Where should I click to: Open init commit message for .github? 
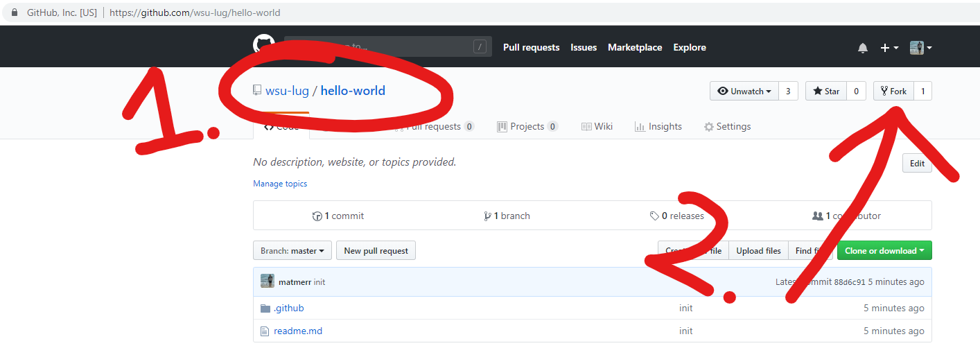[685, 308]
